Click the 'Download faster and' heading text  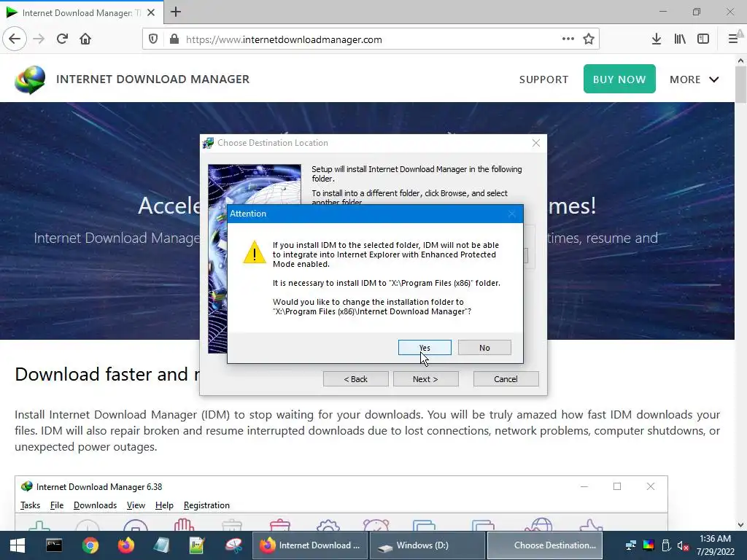(x=101, y=374)
